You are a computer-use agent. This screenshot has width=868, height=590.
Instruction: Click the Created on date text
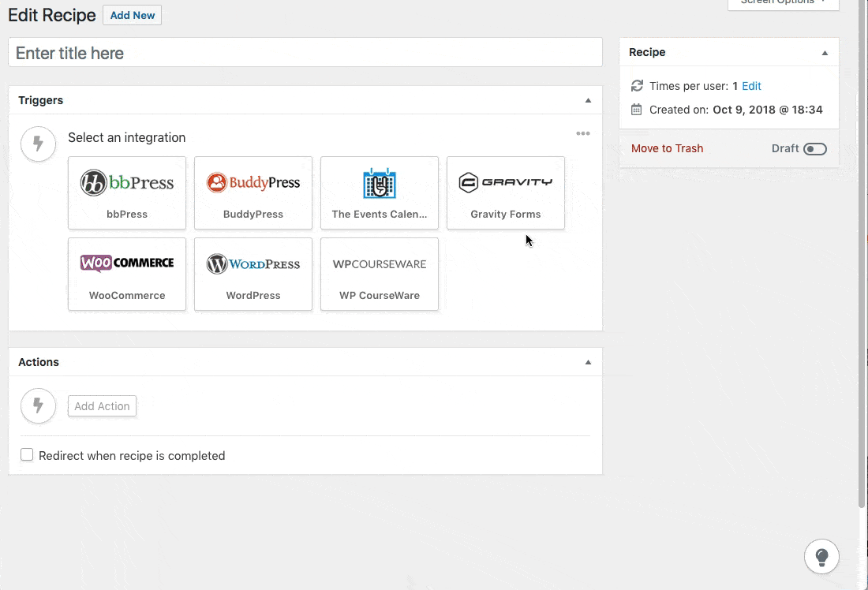(x=767, y=110)
